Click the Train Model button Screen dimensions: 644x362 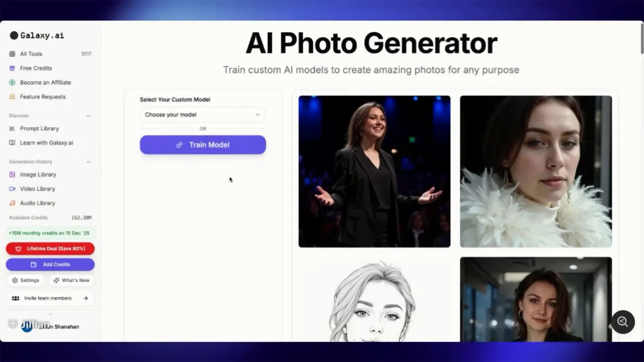point(202,145)
